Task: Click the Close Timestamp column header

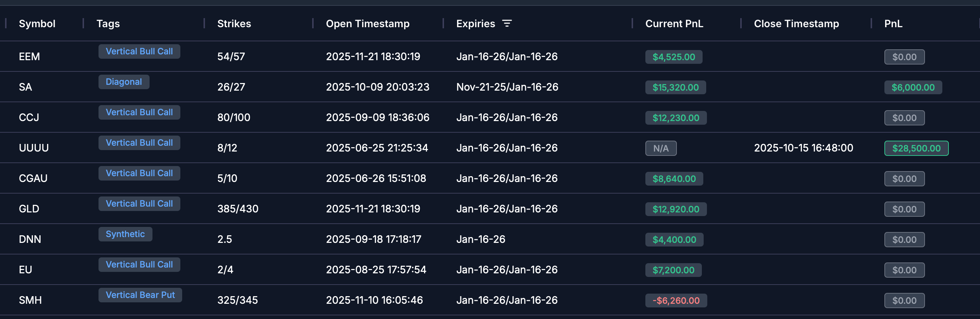Action: tap(797, 24)
